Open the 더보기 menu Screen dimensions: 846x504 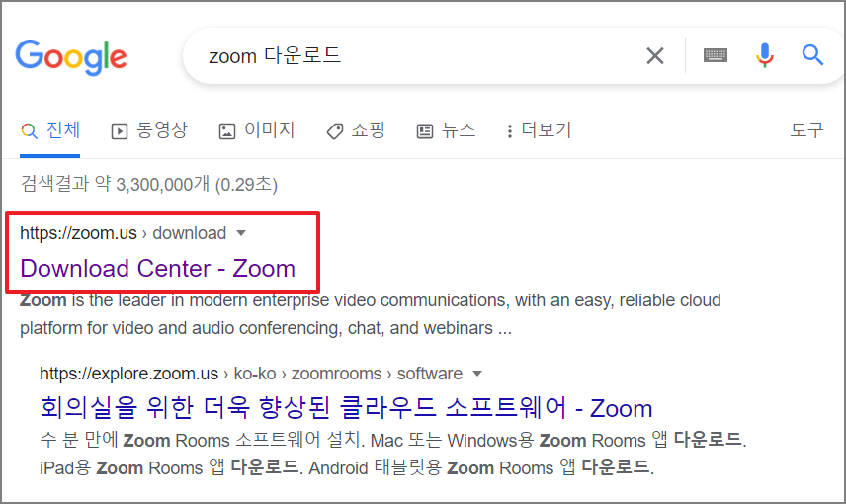[539, 130]
